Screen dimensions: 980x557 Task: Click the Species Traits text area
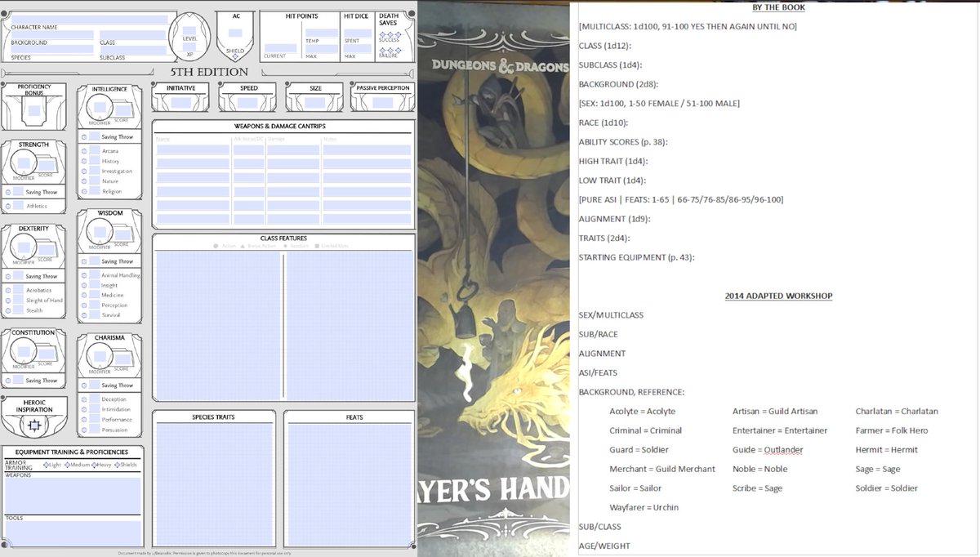pyautogui.click(x=213, y=484)
